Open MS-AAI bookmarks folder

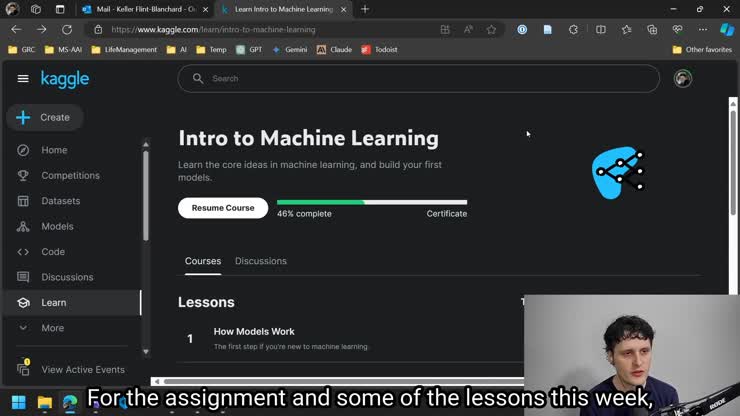coord(63,50)
